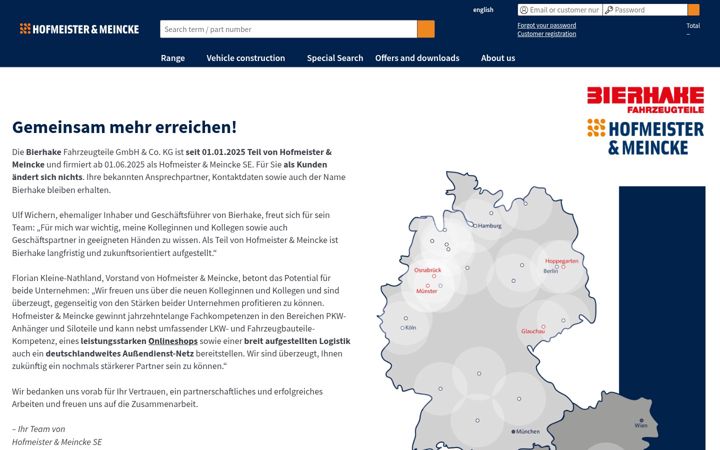Click the '– Ihr Team von' signature line

pyautogui.click(x=39, y=429)
